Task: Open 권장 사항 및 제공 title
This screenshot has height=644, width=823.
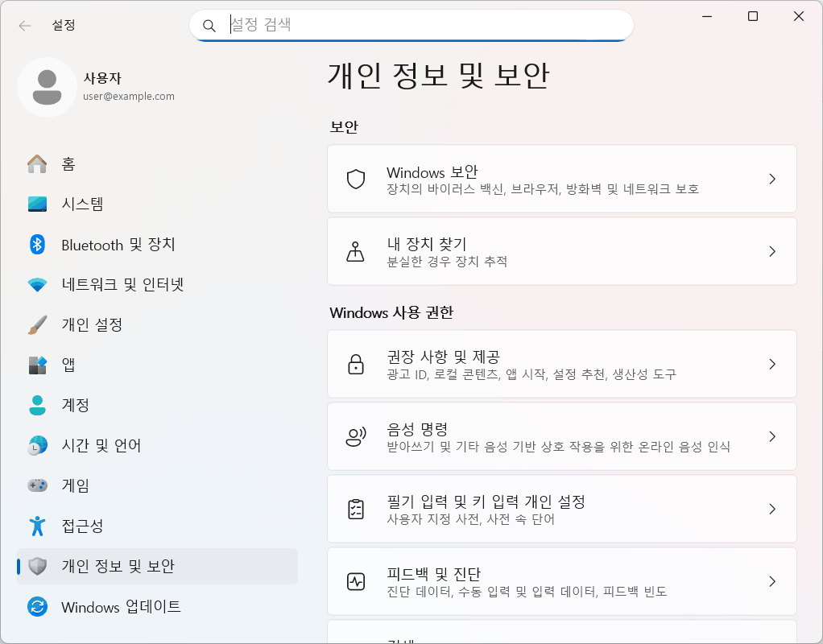Action: (x=443, y=357)
